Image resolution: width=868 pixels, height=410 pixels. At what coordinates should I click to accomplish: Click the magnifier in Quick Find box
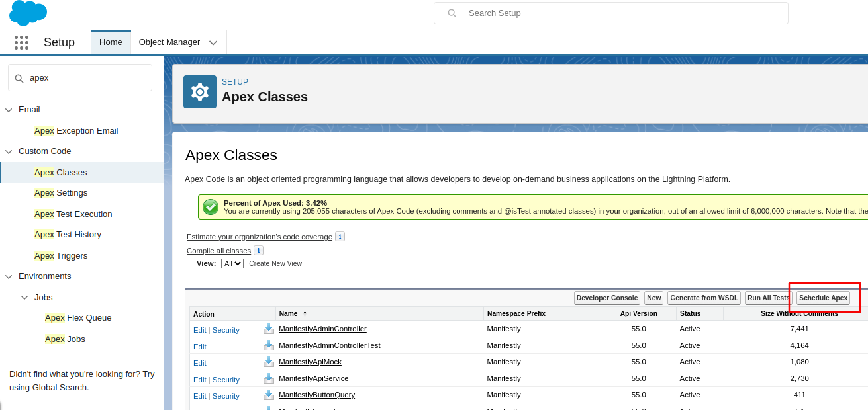pos(19,78)
